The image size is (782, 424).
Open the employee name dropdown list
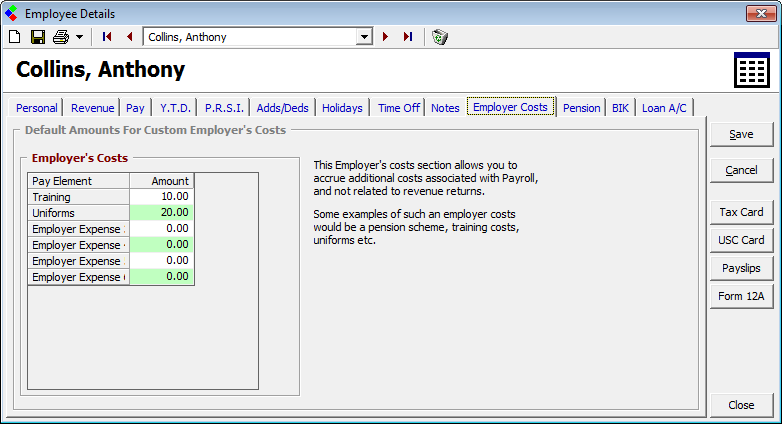coord(364,37)
